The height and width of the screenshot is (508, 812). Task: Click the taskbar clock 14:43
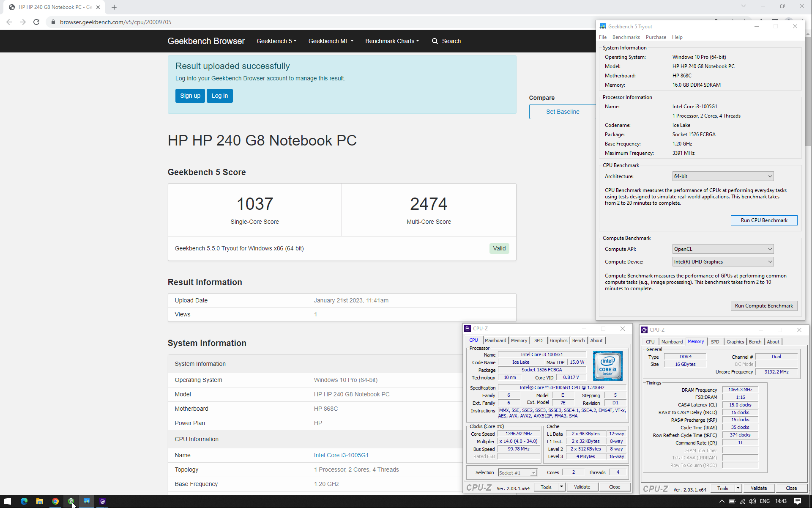(781, 501)
